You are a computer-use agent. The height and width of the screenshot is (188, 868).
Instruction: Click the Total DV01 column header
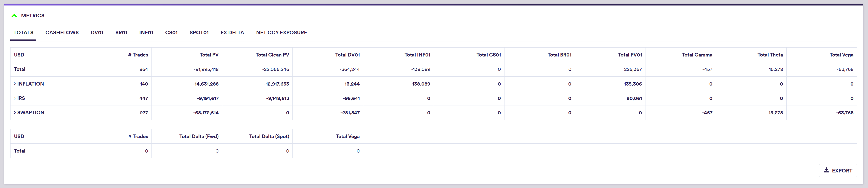(x=347, y=55)
